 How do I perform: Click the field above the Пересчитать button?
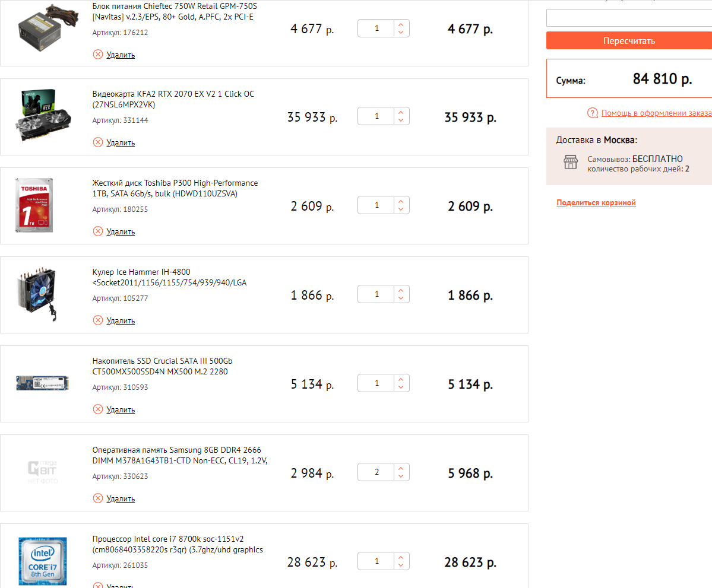(x=629, y=18)
